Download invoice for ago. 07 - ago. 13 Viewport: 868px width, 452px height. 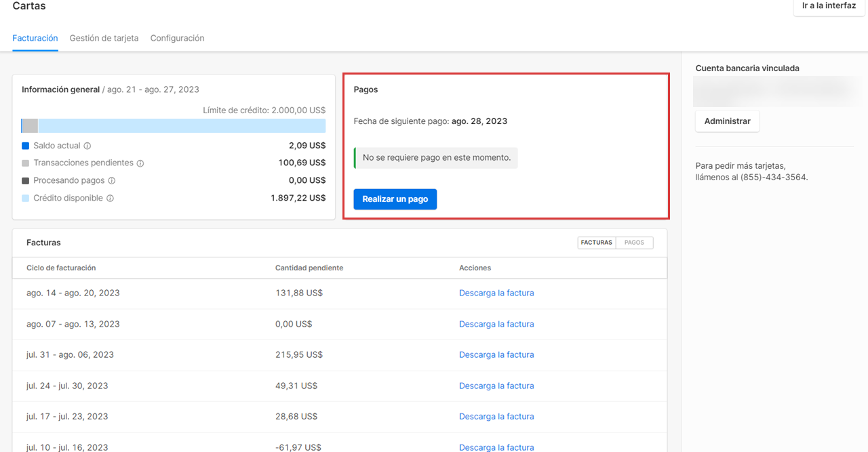[496, 324]
